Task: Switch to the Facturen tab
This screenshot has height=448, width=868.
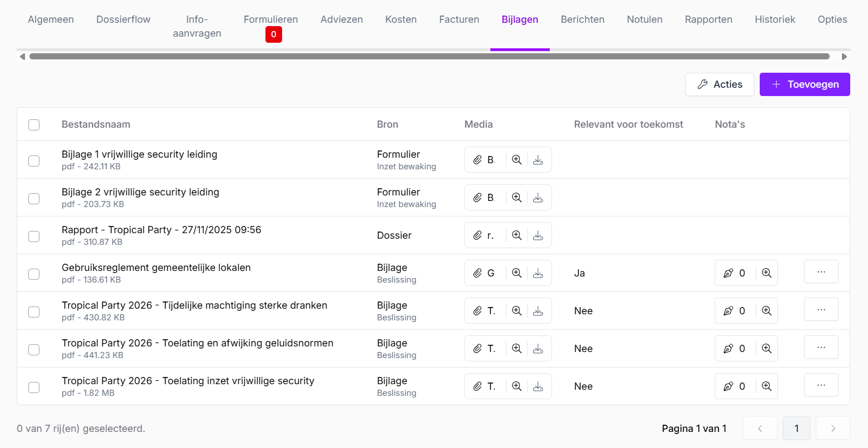Action: tap(459, 19)
